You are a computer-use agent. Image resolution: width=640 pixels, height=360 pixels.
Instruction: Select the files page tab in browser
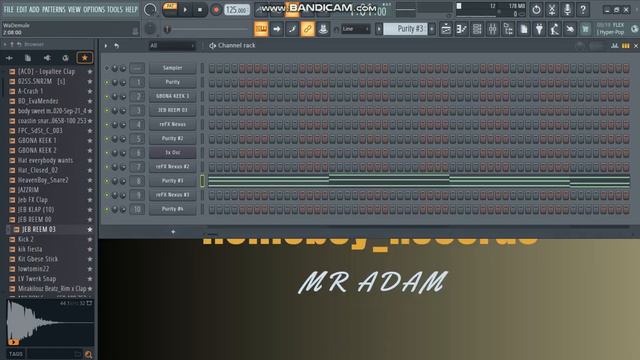click(28, 58)
